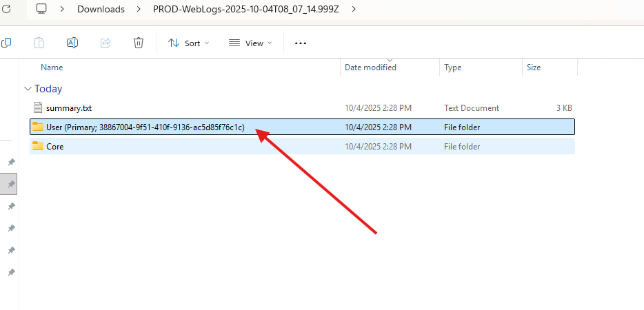Select the User (Primary) folder row
The height and width of the screenshot is (310, 644).
tap(145, 127)
